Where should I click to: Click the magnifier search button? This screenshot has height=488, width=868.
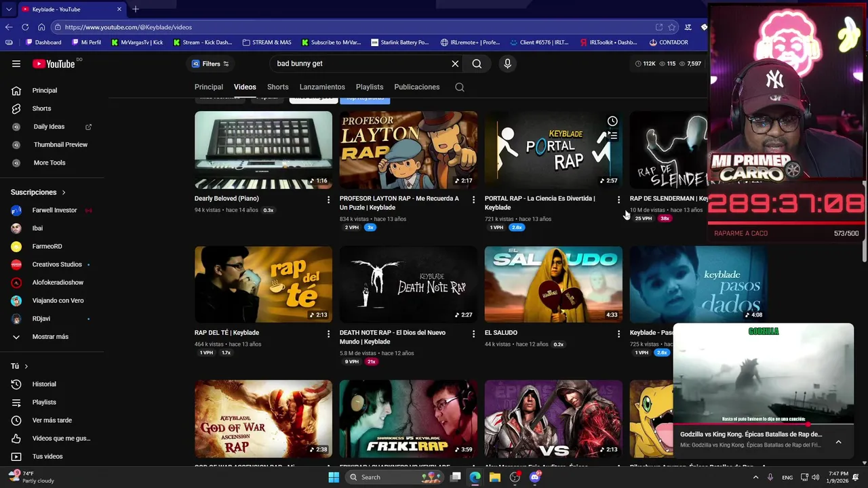[x=477, y=64]
